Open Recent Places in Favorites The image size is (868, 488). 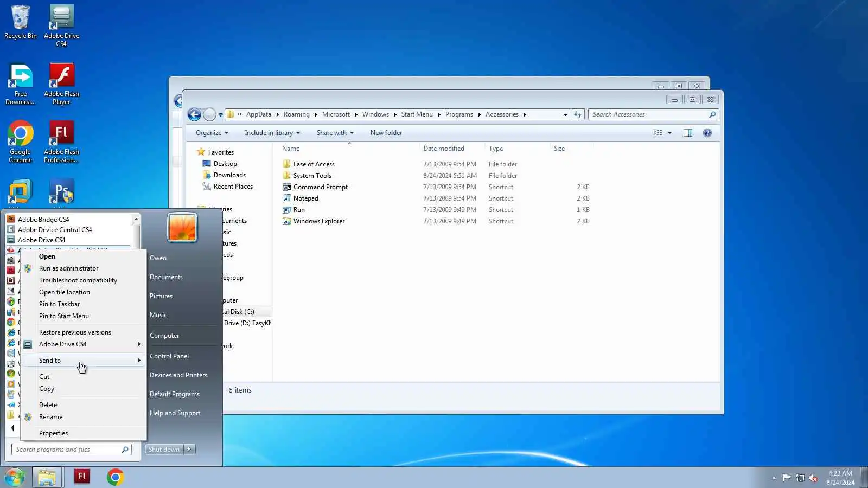(233, 187)
